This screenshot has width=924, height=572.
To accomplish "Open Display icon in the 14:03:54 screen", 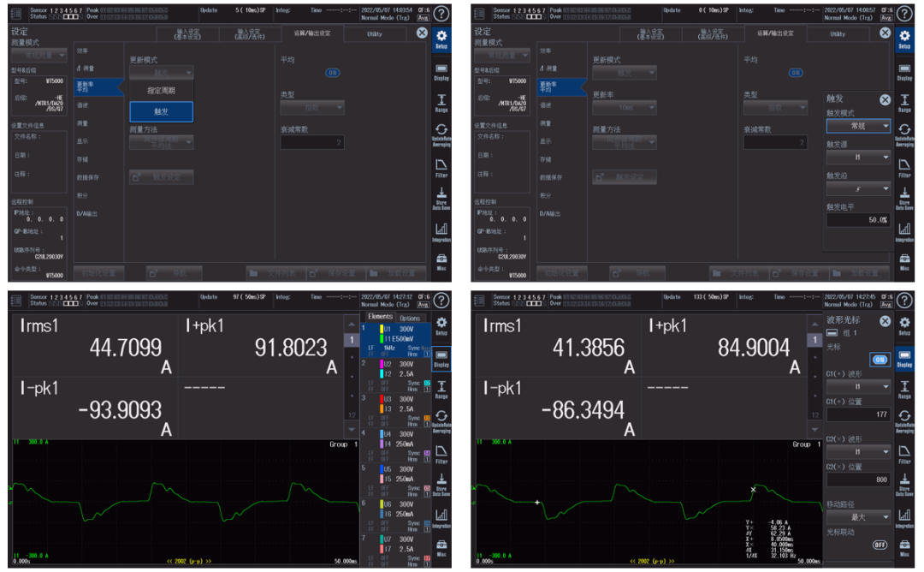I will [441, 72].
